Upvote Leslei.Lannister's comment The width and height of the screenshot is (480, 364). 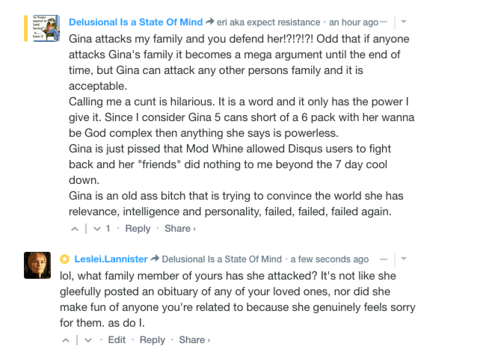click(x=66, y=340)
